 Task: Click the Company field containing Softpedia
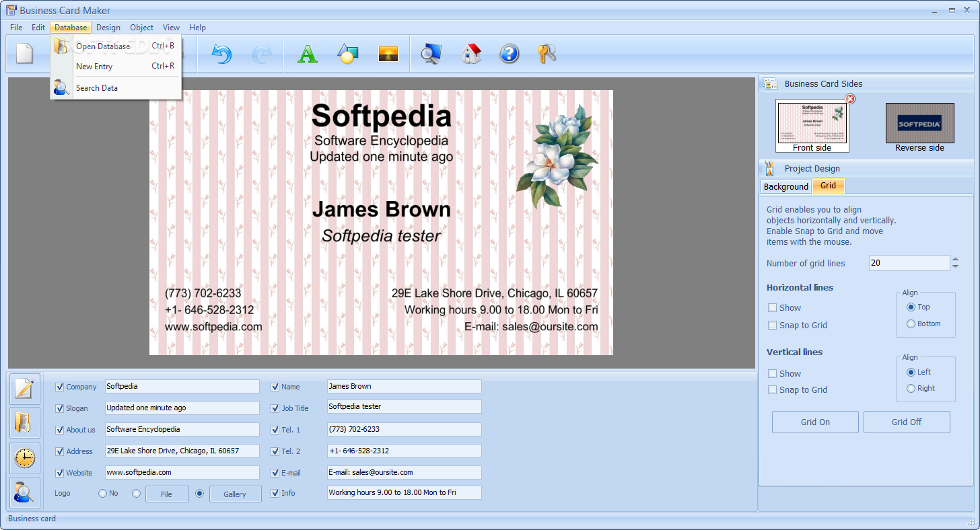point(182,387)
